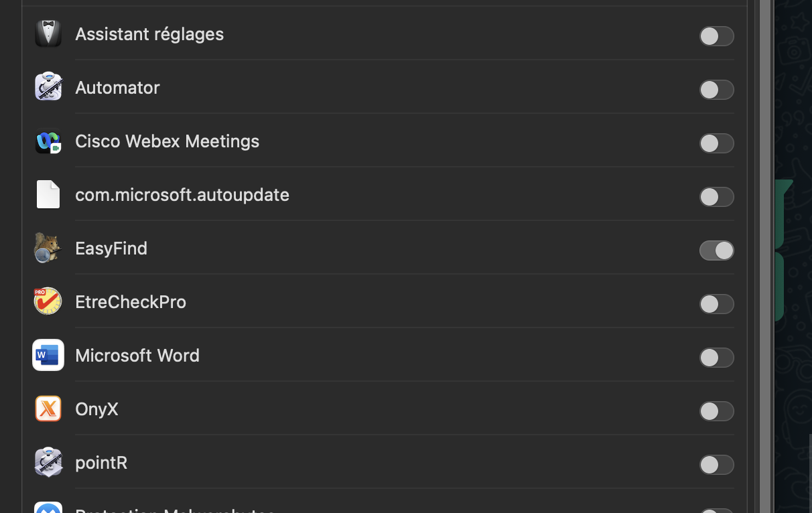Click the Assistant réglages tuxedo icon
The width and height of the screenshot is (812, 513).
48,34
